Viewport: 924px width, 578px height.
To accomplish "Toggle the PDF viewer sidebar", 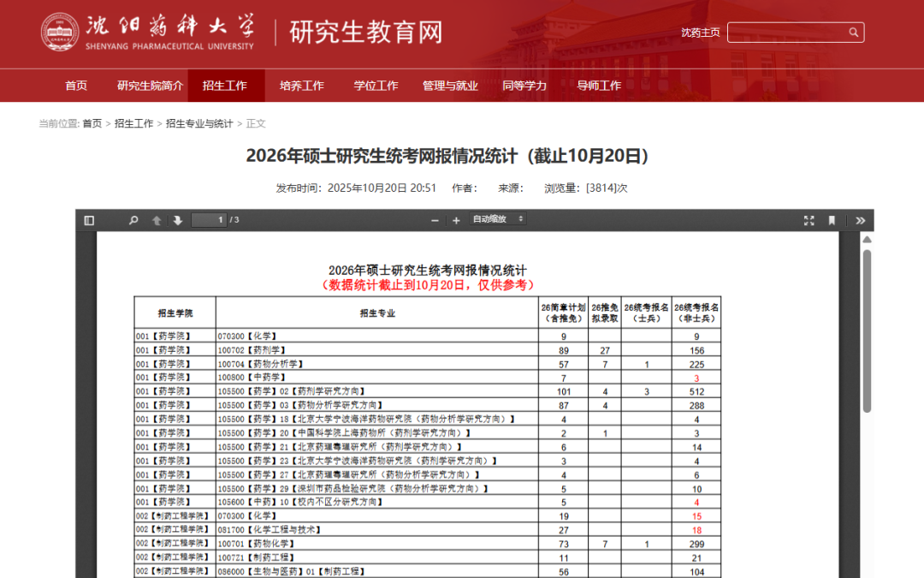I will (89, 220).
